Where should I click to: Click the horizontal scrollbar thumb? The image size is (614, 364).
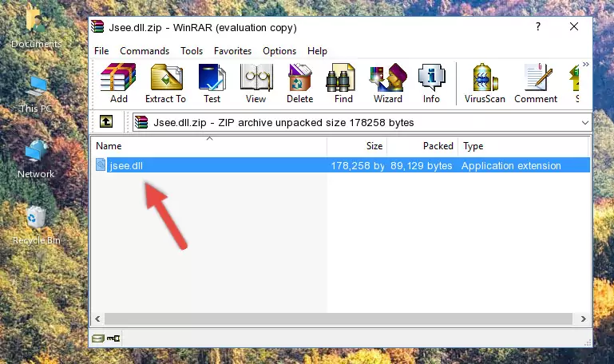point(339,319)
